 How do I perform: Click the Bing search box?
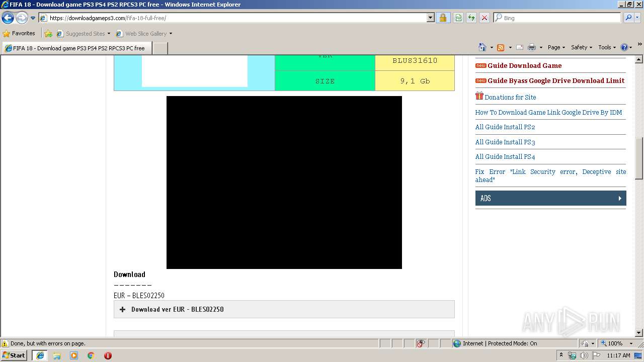557,18
